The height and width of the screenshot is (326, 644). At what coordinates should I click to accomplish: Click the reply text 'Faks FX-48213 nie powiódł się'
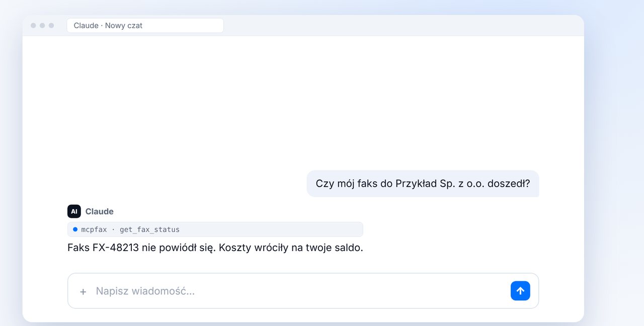pos(141,248)
